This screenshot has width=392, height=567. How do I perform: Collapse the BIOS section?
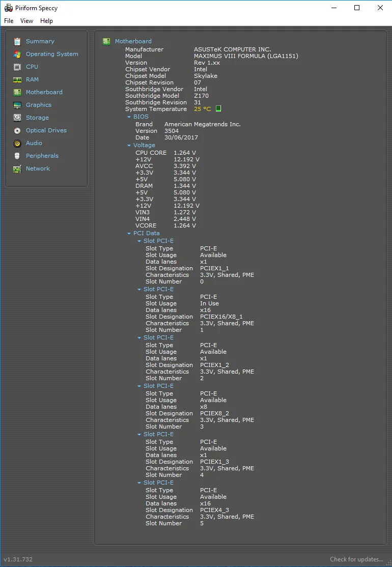tap(129, 117)
